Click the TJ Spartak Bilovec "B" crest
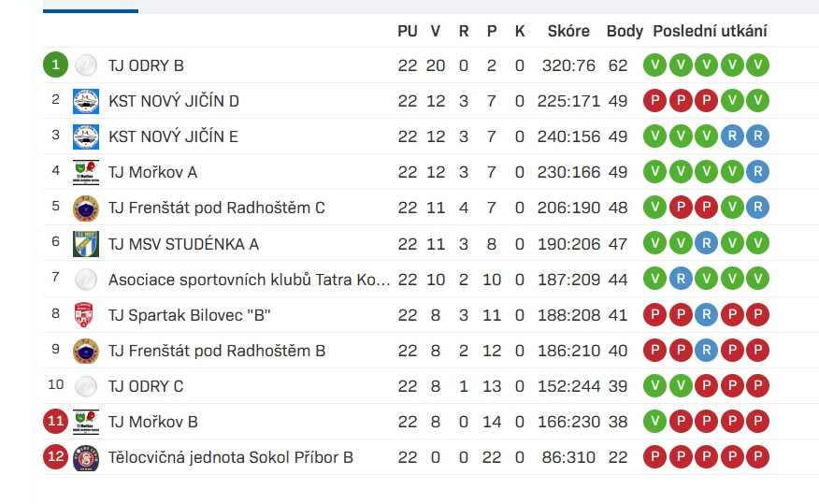The width and height of the screenshot is (819, 504). (83, 315)
